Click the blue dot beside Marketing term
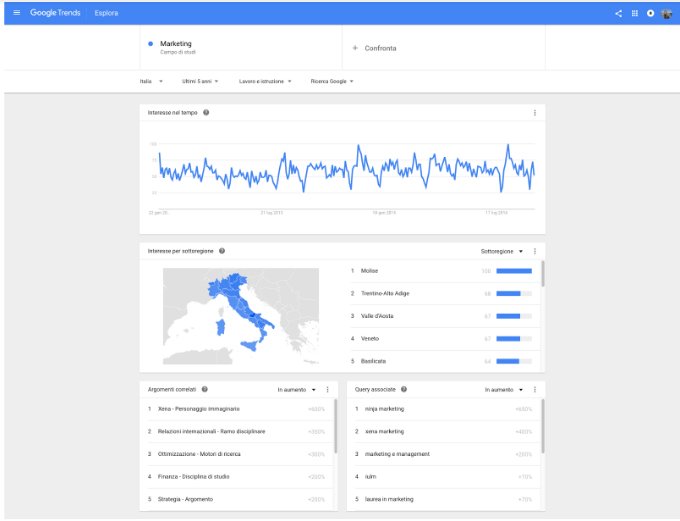 (150, 44)
